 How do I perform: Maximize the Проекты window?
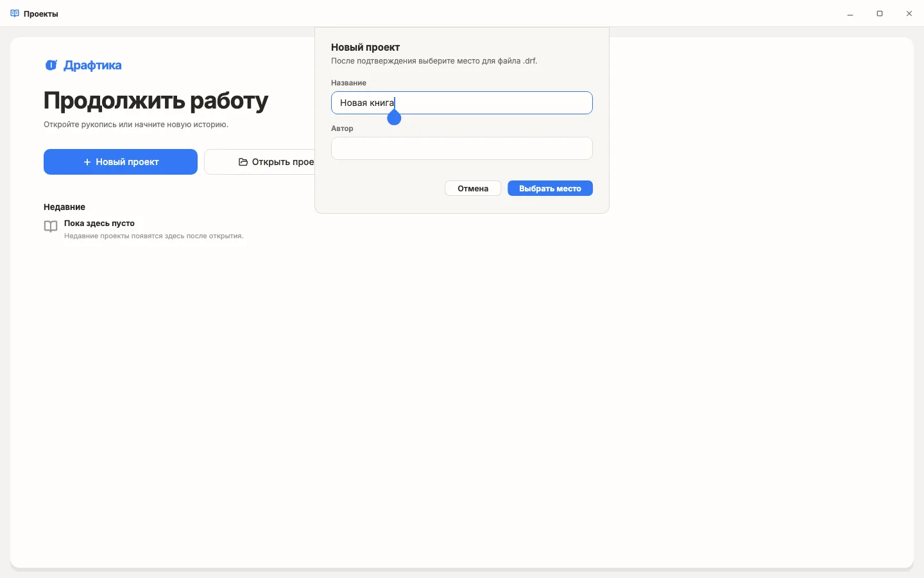[880, 13]
